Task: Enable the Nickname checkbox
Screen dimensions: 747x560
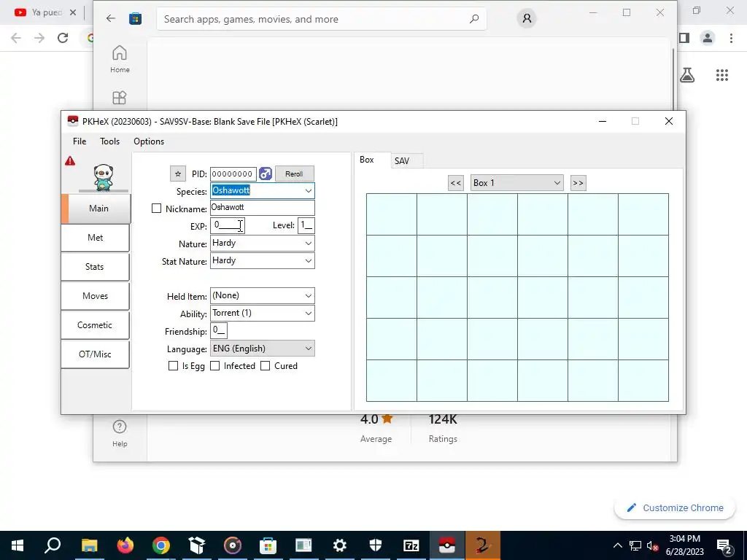Action: tap(156, 209)
